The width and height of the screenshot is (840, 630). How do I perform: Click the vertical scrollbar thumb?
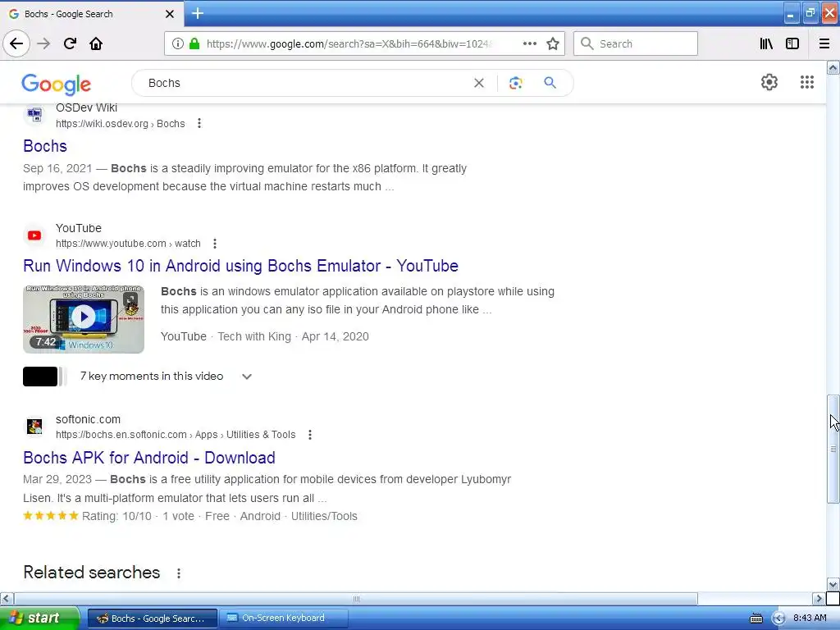coord(833,449)
